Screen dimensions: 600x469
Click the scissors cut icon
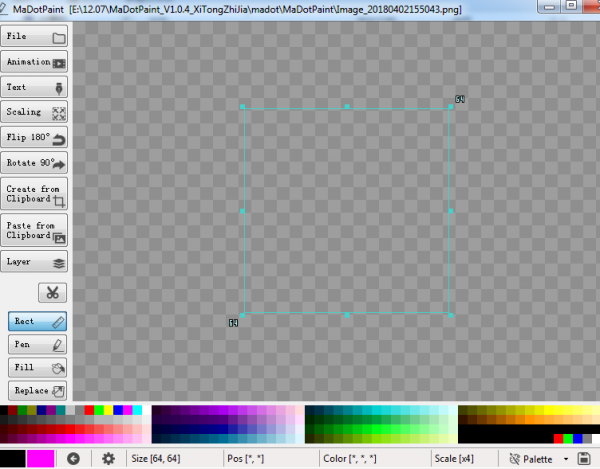point(53,292)
